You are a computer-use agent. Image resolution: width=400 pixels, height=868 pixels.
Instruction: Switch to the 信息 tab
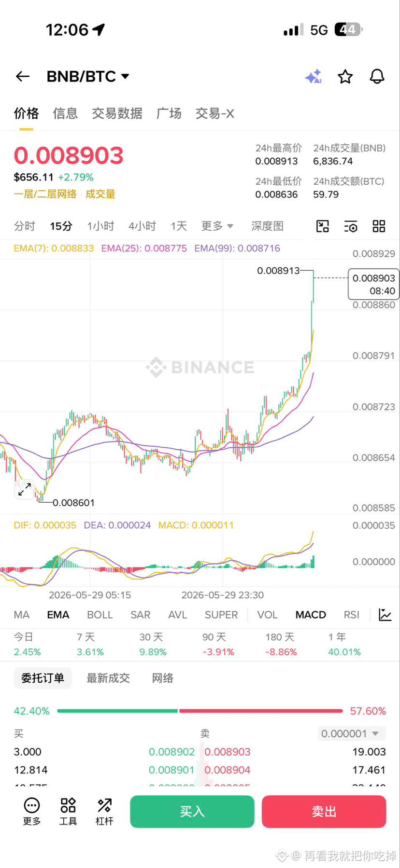(65, 113)
